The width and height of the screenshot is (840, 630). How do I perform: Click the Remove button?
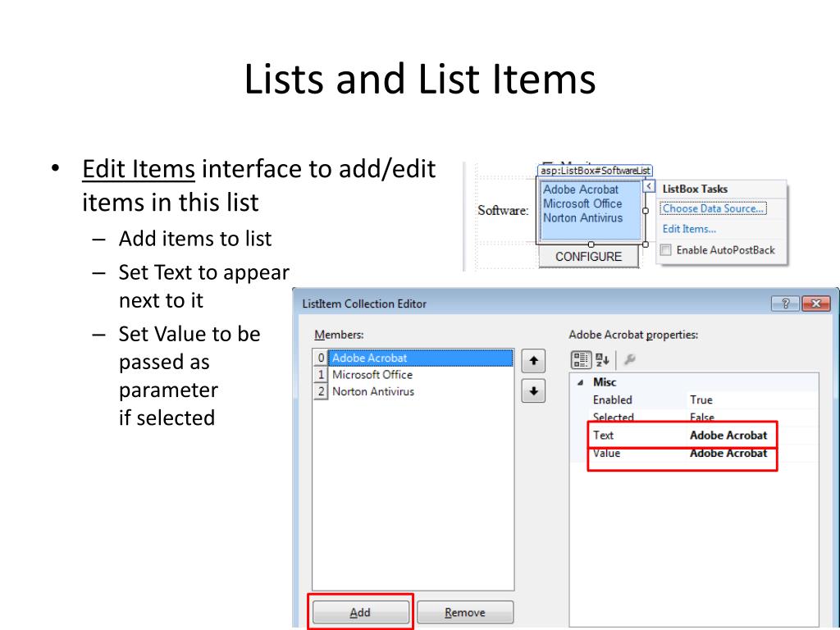(465, 612)
